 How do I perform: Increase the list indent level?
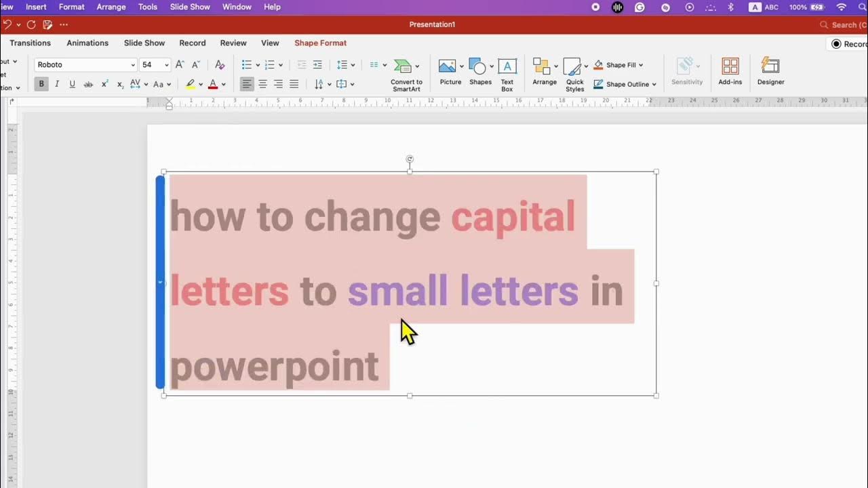pos(317,64)
